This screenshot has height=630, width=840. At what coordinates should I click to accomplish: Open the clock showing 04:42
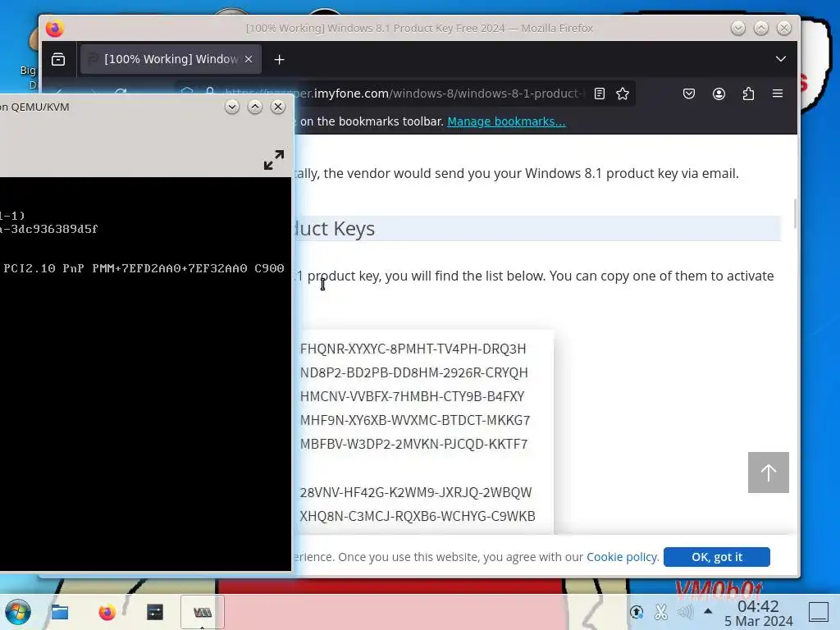coord(758,614)
